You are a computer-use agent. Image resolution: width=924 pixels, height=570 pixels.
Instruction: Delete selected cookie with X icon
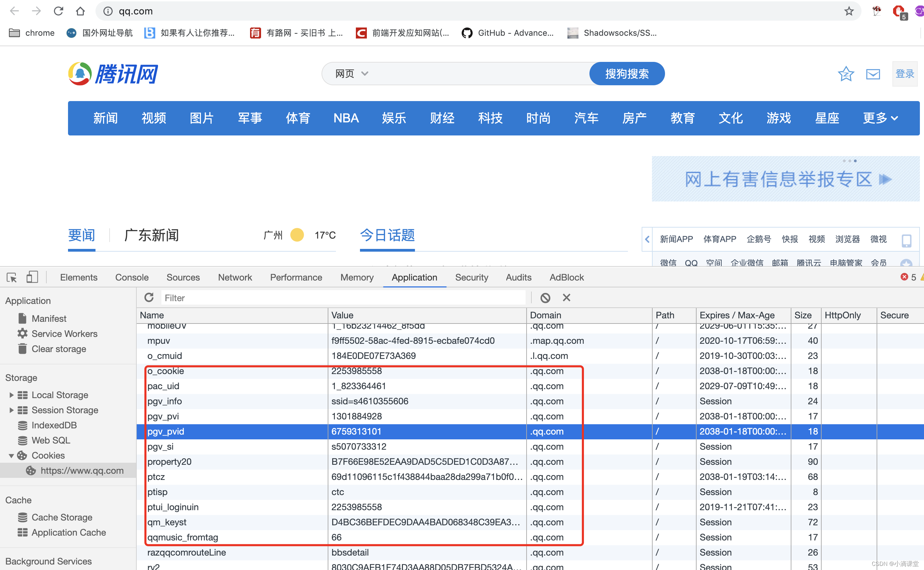tap(566, 297)
